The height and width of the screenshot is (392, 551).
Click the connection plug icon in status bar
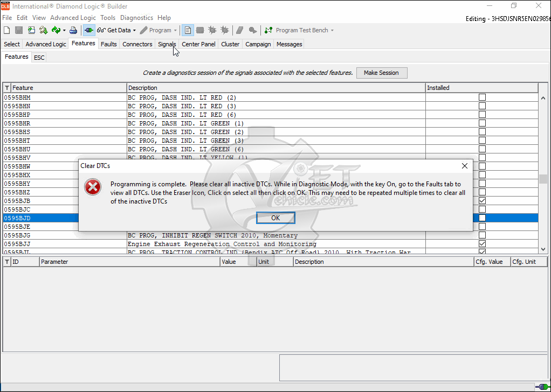pos(542,387)
